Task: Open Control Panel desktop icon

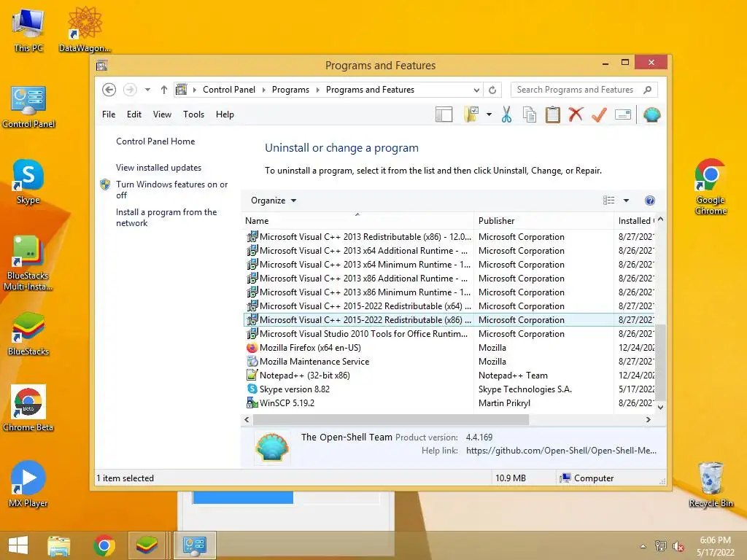Action: (28, 107)
